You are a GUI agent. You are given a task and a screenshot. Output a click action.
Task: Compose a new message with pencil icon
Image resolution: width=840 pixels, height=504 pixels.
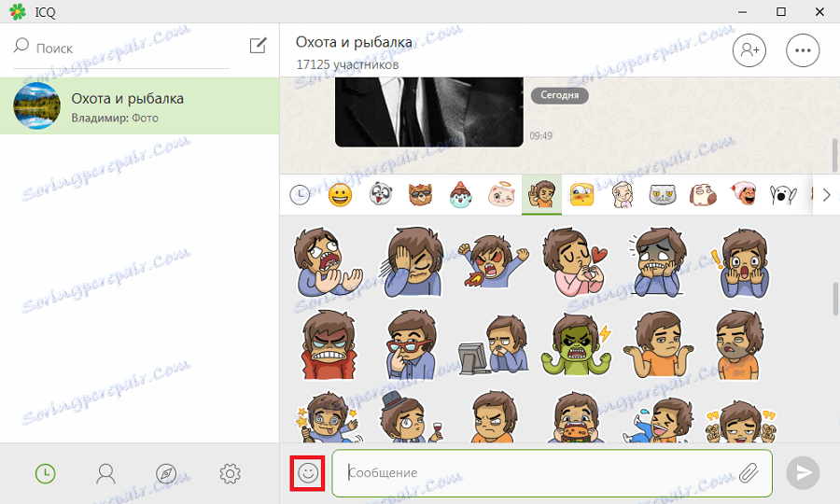coord(259,46)
